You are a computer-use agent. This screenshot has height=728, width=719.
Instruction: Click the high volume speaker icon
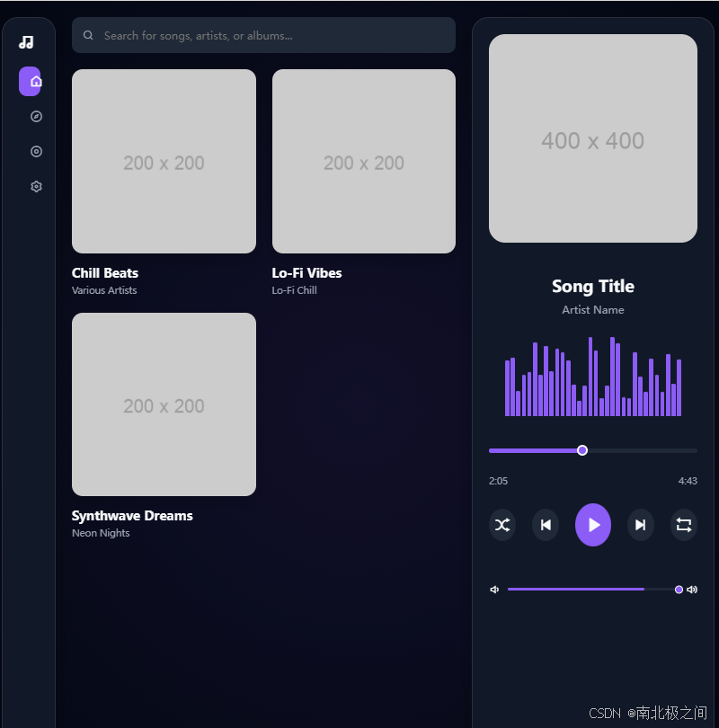pyautogui.click(x=692, y=589)
